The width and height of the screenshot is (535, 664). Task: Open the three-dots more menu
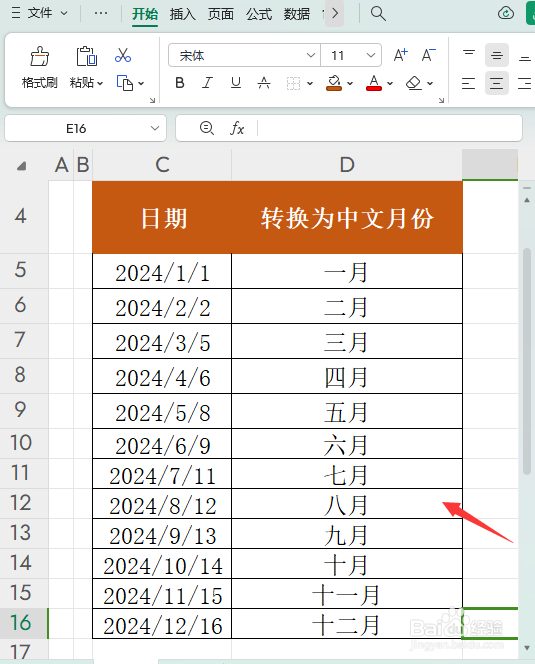click(x=101, y=13)
